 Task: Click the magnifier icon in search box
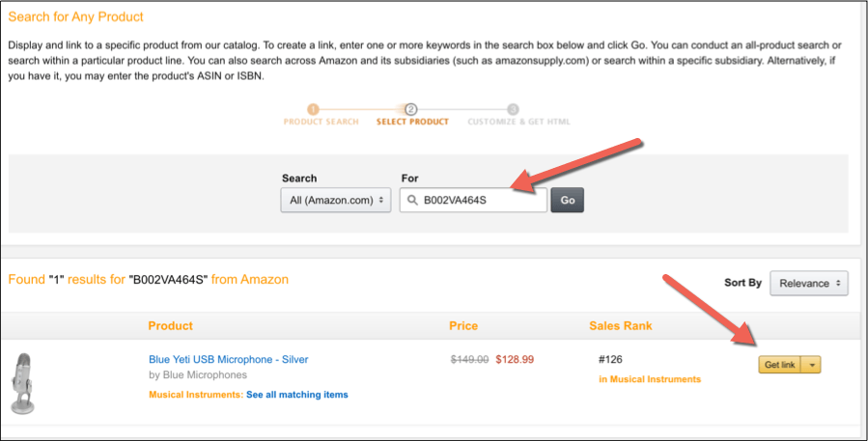[x=412, y=201]
